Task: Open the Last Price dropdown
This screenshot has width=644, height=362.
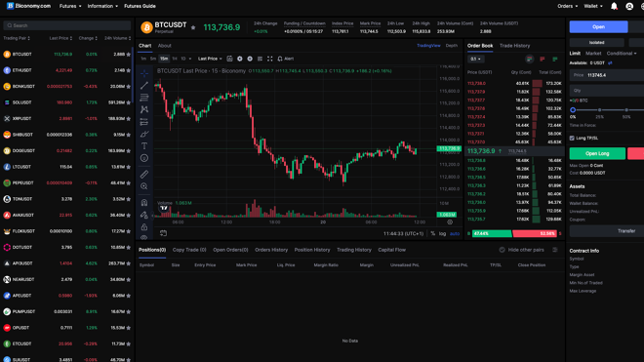Action: coord(210,59)
